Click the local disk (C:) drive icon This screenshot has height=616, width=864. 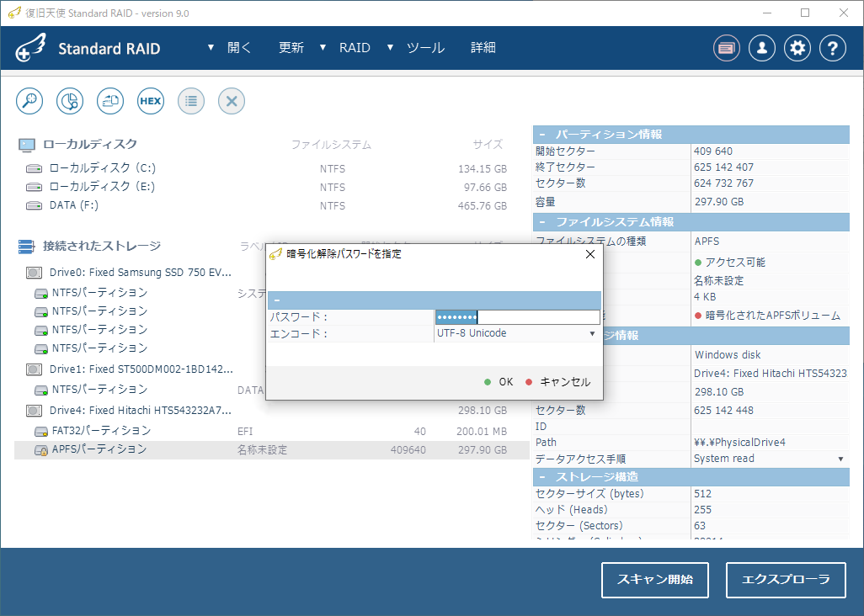pos(35,168)
